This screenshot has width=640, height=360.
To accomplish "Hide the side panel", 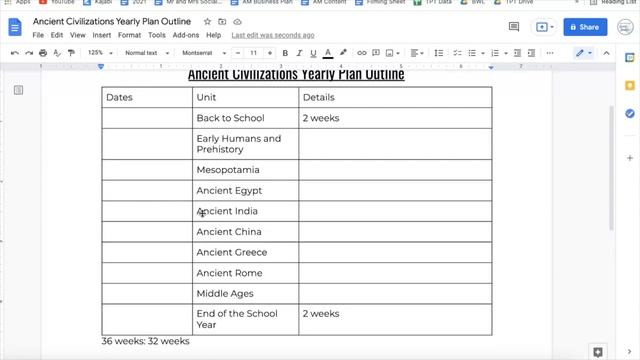I will (x=629, y=351).
